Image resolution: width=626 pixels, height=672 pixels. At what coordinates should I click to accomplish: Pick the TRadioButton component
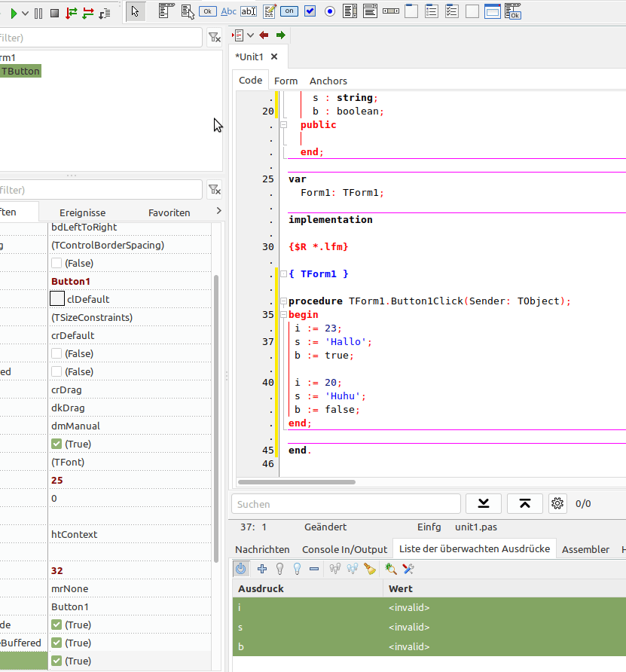click(x=330, y=11)
